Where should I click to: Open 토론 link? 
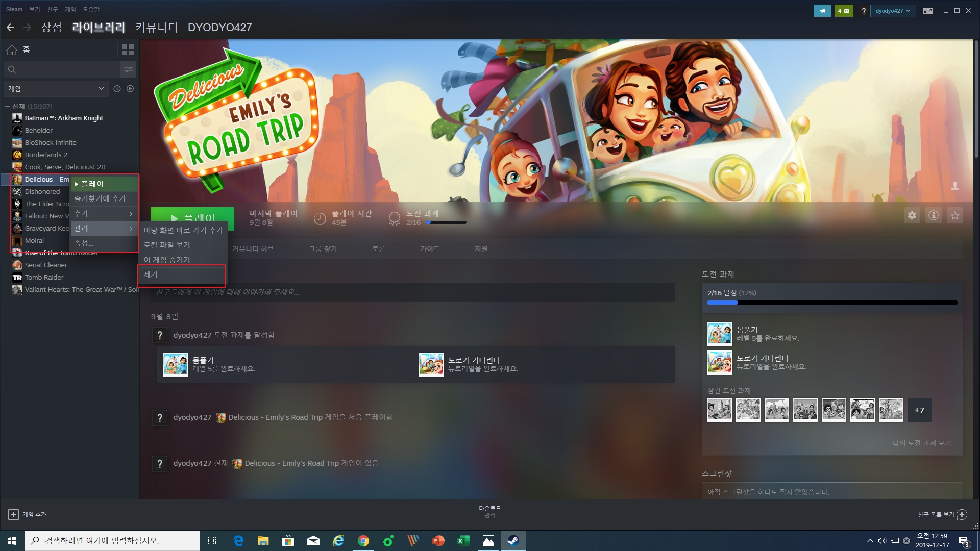coord(379,248)
